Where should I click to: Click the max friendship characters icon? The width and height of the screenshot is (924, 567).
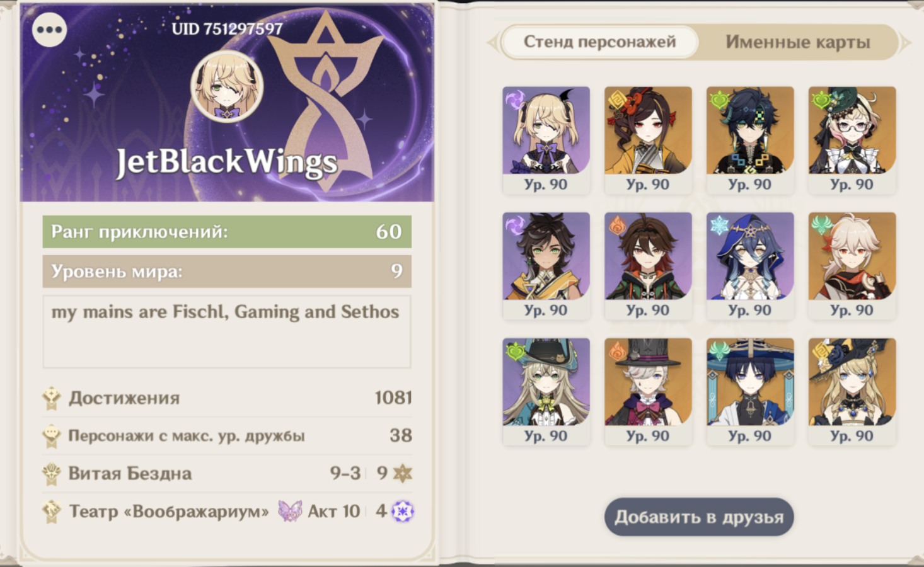(x=52, y=436)
